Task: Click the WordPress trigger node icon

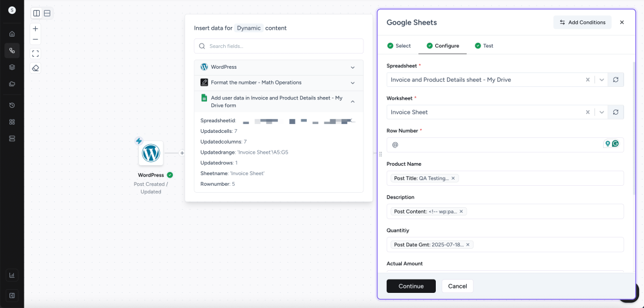Action: tap(151, 153)
